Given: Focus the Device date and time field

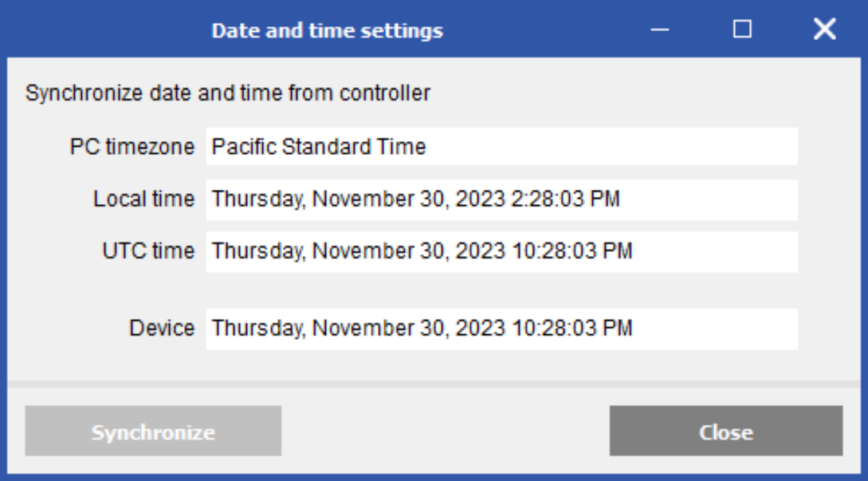Looking at the screenshot, I should (501, 328).
